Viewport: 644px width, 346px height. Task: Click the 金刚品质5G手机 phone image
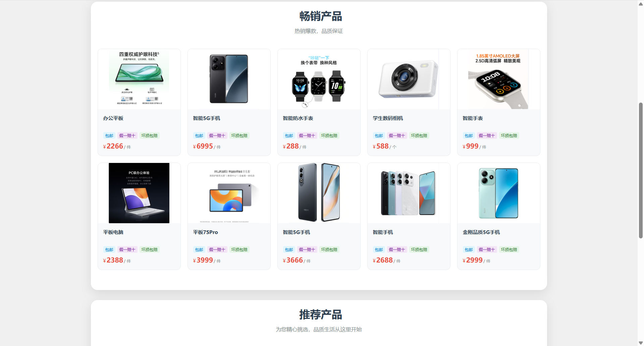click(x=499, y=193)
